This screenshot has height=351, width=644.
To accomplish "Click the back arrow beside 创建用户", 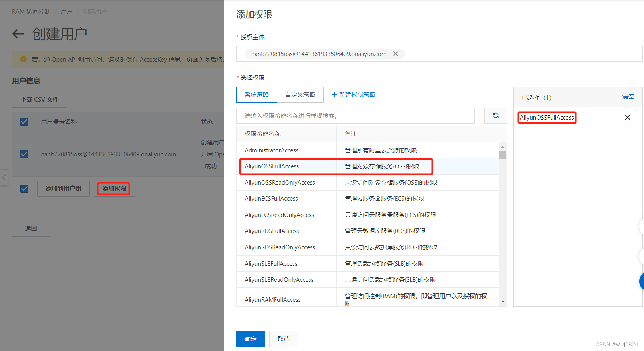I will (x=18, y=34).
